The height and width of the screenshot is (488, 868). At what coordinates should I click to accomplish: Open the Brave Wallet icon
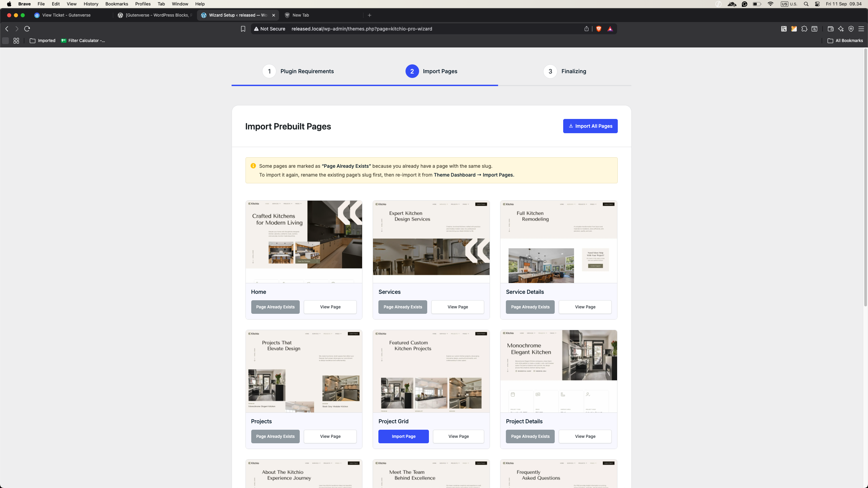click(x=830, y=29)
